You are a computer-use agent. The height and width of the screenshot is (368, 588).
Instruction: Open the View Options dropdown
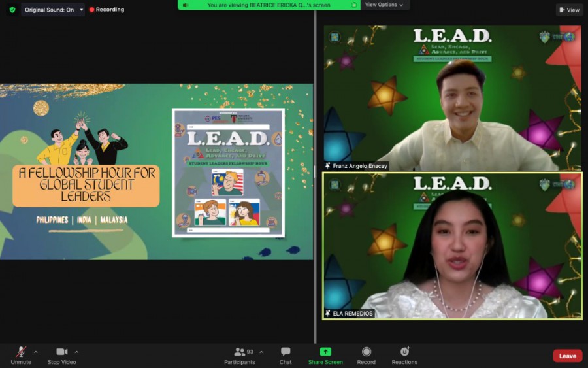click(384, 5)
